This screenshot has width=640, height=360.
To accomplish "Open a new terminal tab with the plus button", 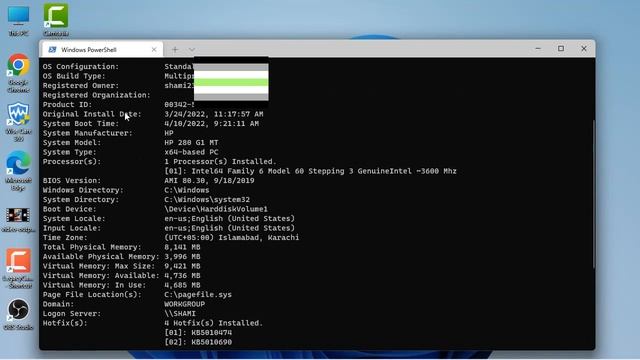I will click(175, 49).
